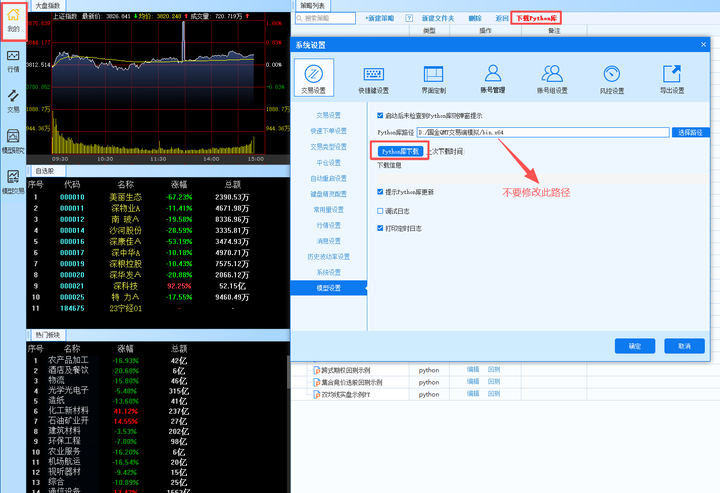
Task: Click 新建文件夹 in strategy toolbar
Action: (x=438, y=18)
